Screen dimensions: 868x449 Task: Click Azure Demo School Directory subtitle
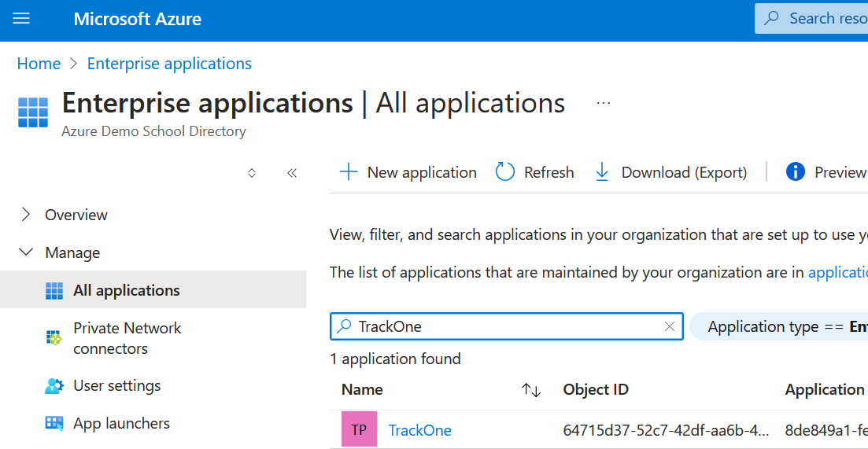click(x=154, y=131)
